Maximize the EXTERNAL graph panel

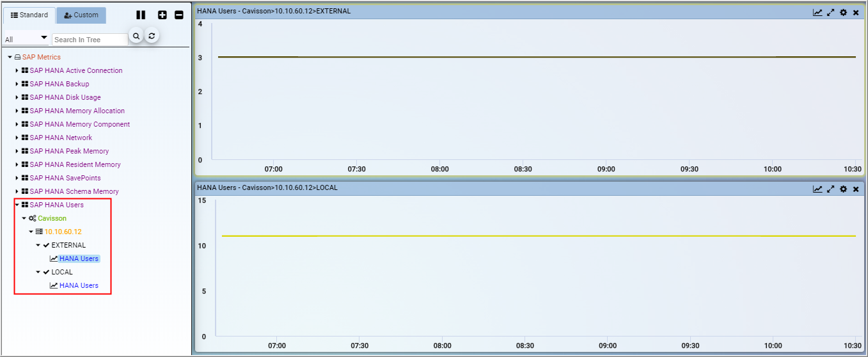[831, 12]
